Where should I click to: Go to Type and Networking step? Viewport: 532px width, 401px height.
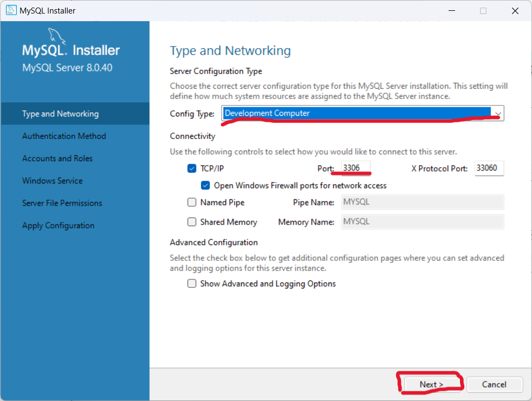pos(75,114)
